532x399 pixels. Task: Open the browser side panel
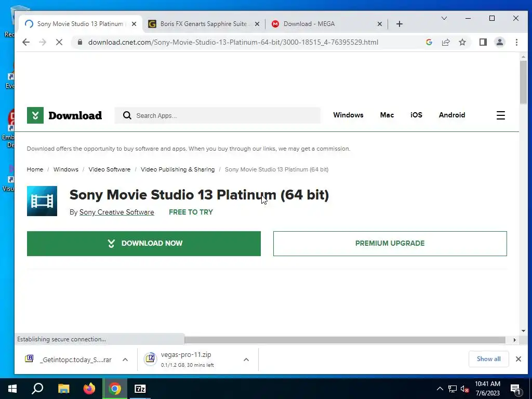pyautogui.click(x=483, y=42)
